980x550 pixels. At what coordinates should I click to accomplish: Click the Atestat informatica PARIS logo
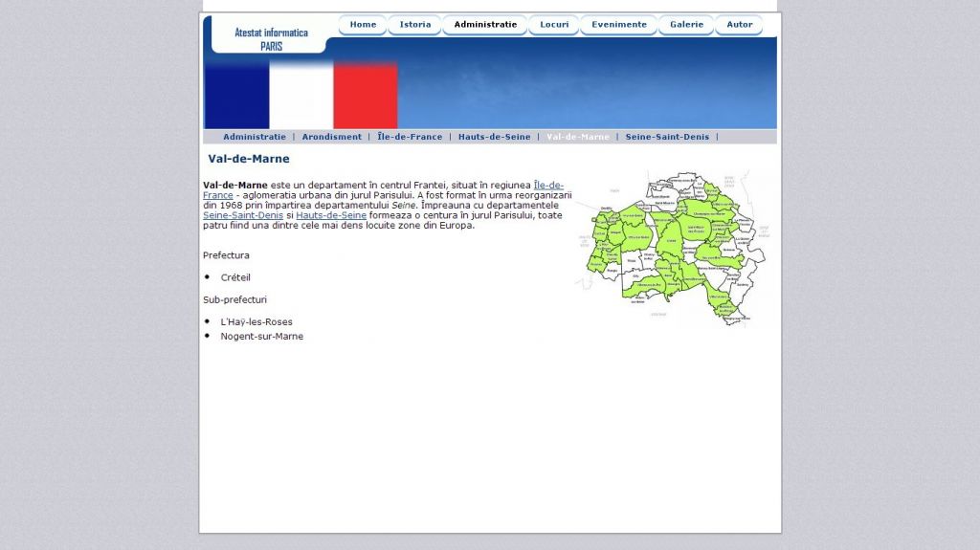pyautogui.click(x=271, y=38)
